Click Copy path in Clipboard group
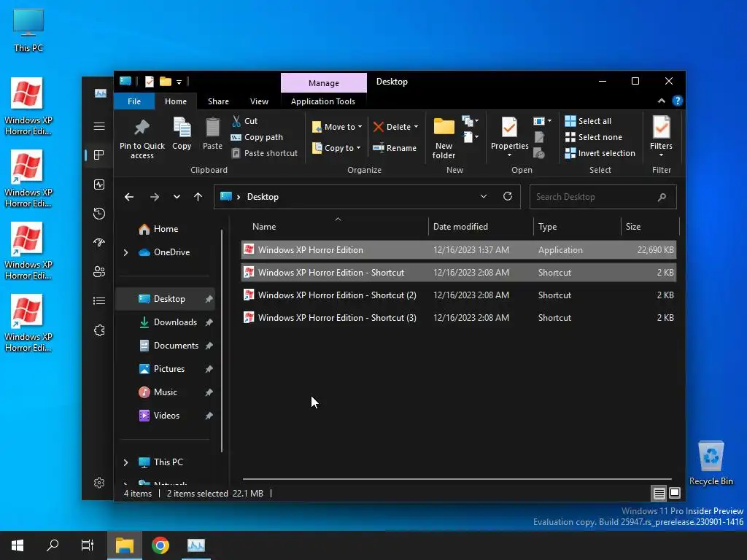 [x=258, y=137]
